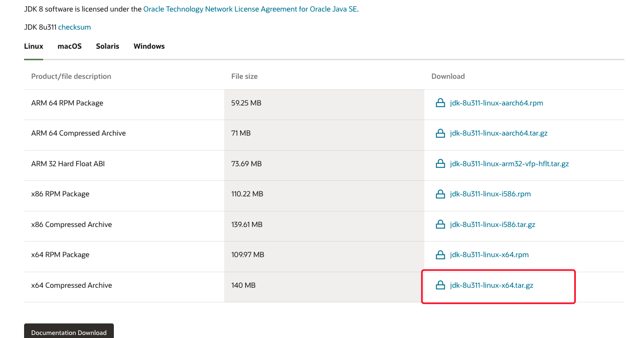Click lock icon beside jdk-8u311-linux-aarch64.tar.gz
644x338 pixels.
pyautogui.click(x=440, y=133)
